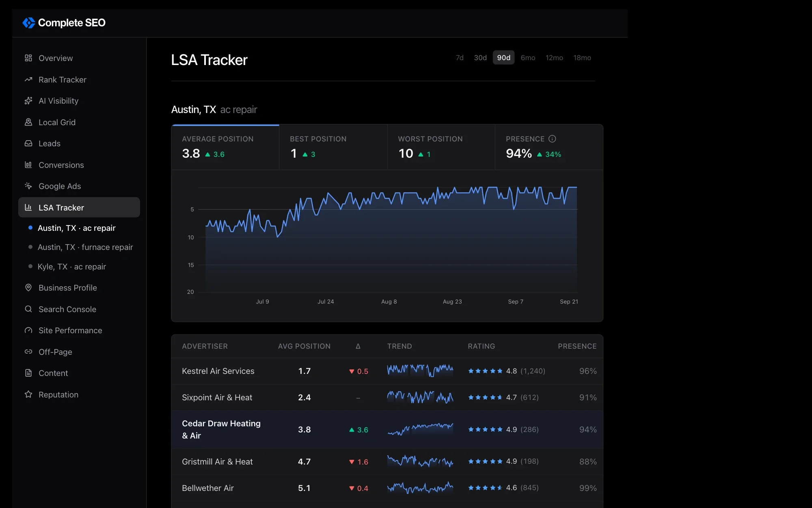Click the Reputation star icon
Screen dimensions: 812x508
point(28,395)
